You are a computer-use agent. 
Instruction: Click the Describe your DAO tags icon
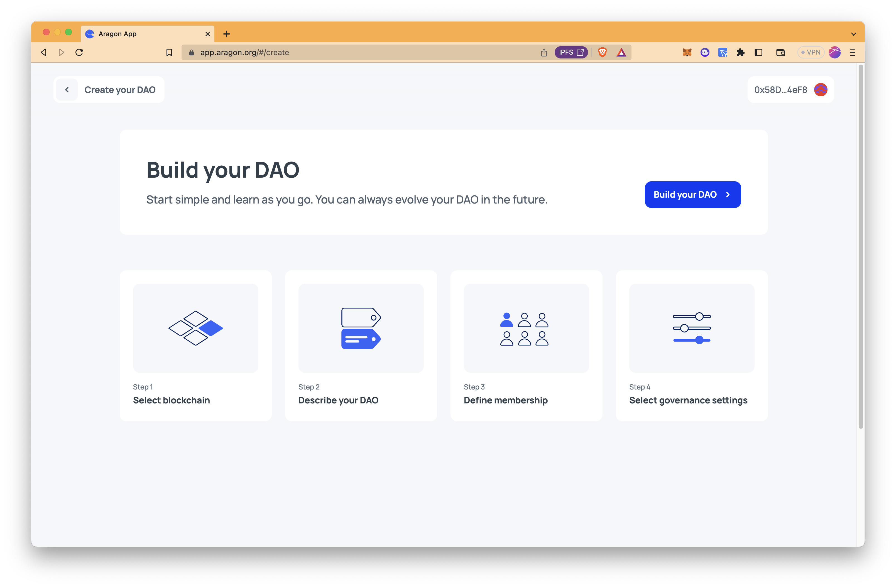360,328
